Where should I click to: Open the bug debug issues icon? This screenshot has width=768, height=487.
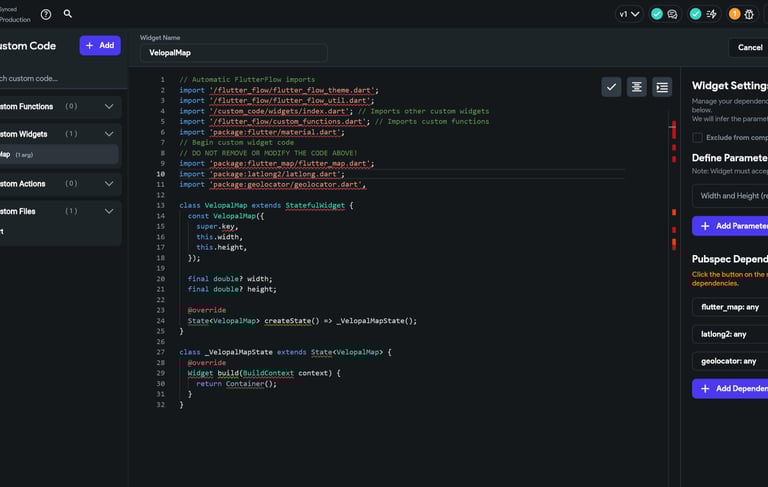pyautogui.click(x=749, y=14)
